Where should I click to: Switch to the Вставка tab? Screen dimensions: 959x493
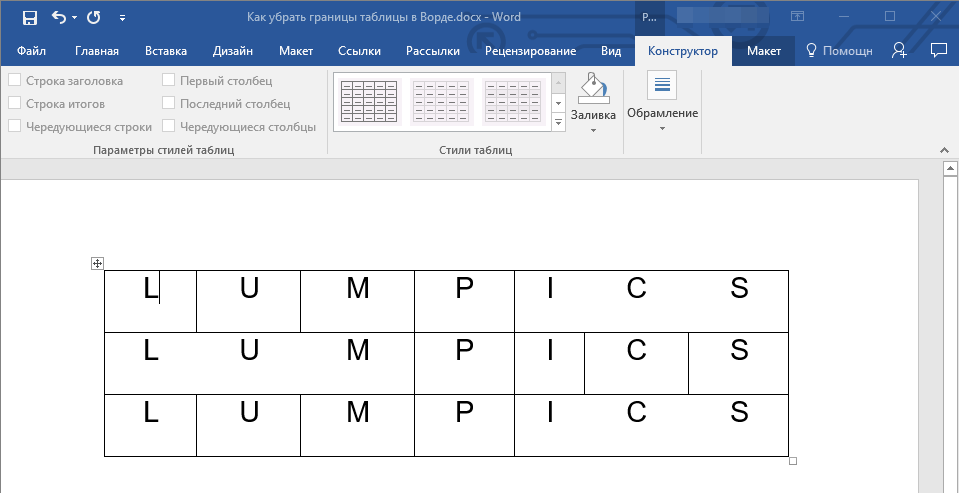point(165,51)
